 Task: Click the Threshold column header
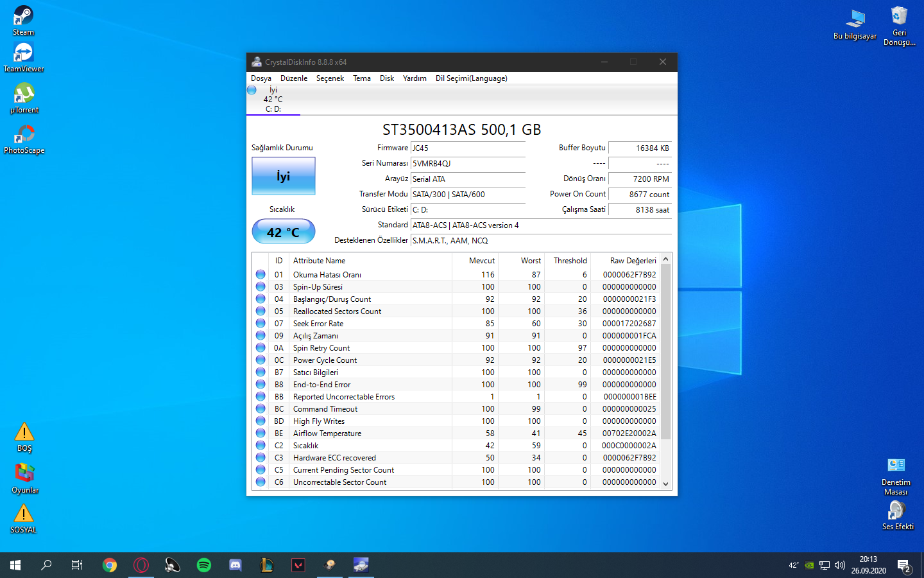point(567,260)
